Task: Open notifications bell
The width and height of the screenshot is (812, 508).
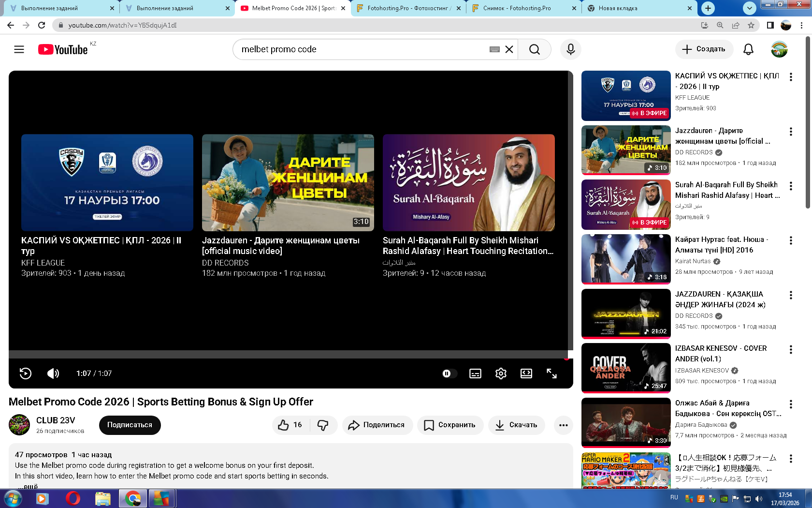Action: 748,49
